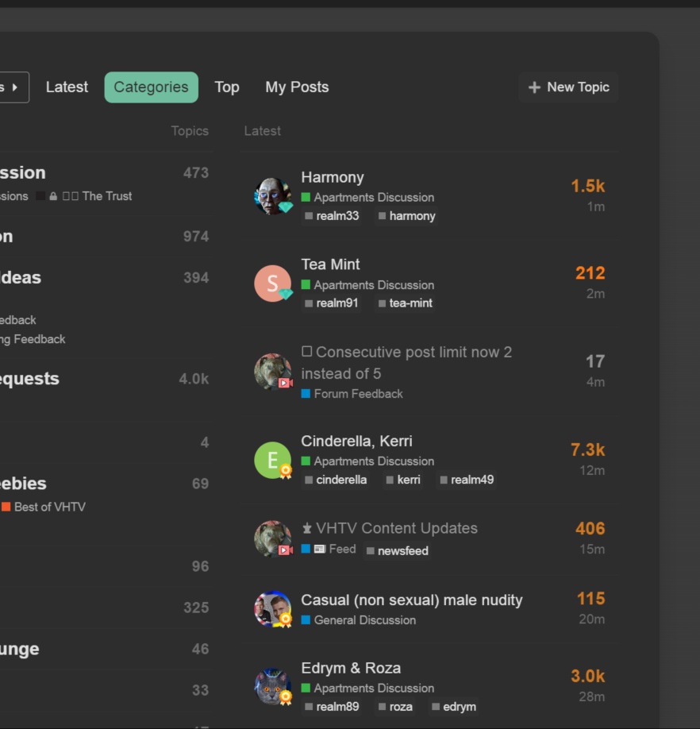The height and width of the screenshot is (729, 700).
Task: Switch to the Latest tab
Action: pos(67,87)
